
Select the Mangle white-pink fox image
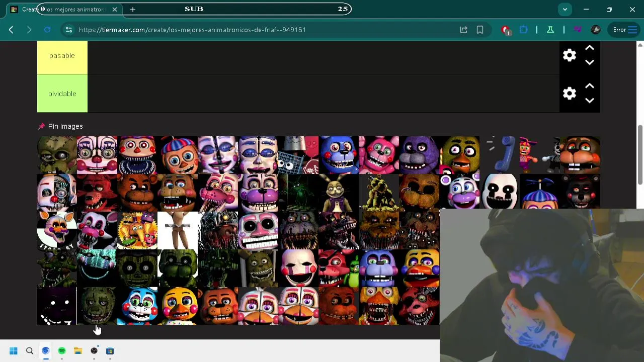97,230
